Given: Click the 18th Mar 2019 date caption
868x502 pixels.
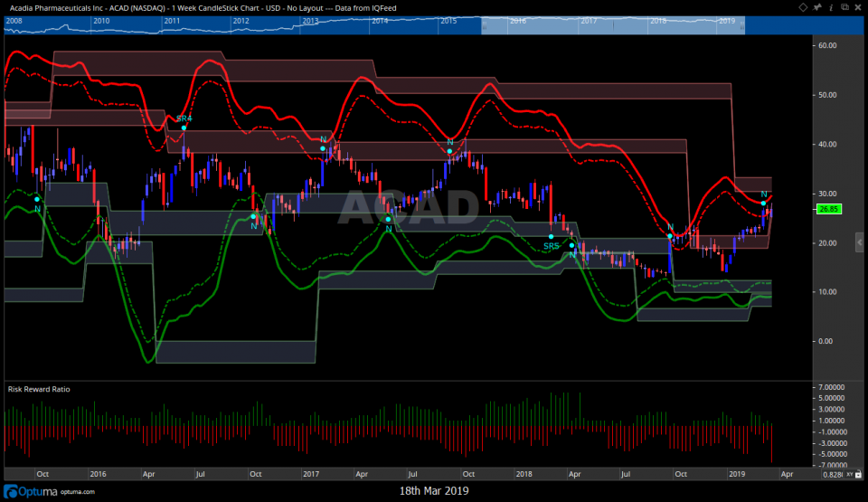Looking at the screenshot, I should (434, 491).
